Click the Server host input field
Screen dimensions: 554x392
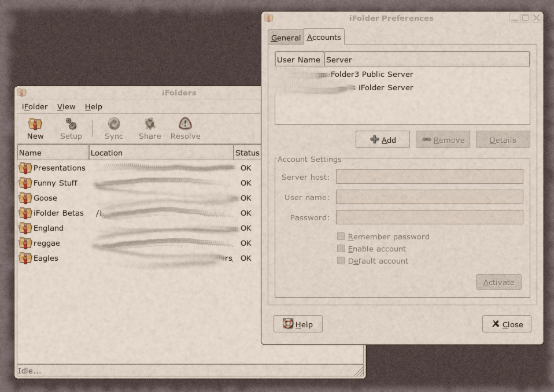click(x=429, y=177)
